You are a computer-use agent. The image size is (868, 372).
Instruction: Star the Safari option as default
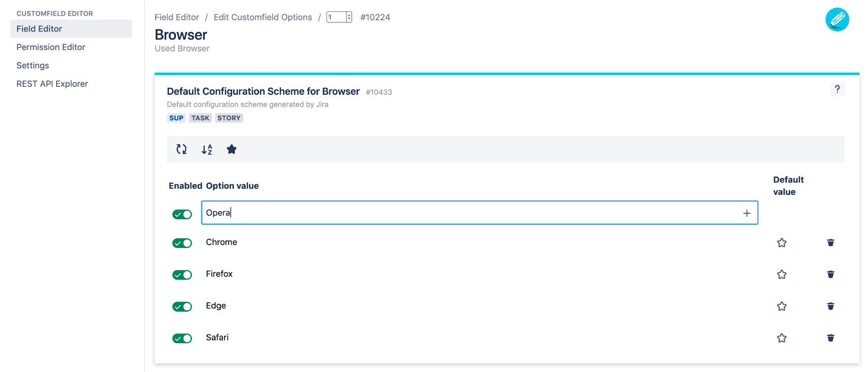tap(782, 338)
